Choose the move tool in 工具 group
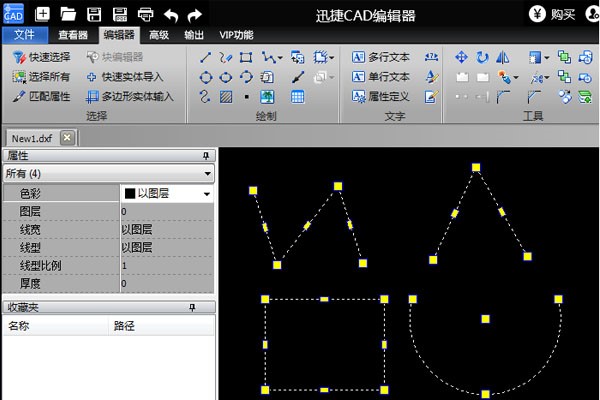Screen dimensions: 600x400 (461, 57)
